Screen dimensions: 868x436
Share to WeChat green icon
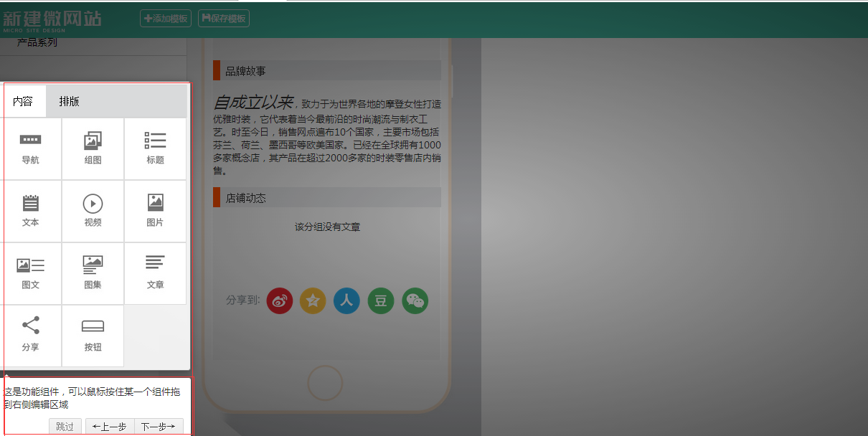[x=415, y=301]
